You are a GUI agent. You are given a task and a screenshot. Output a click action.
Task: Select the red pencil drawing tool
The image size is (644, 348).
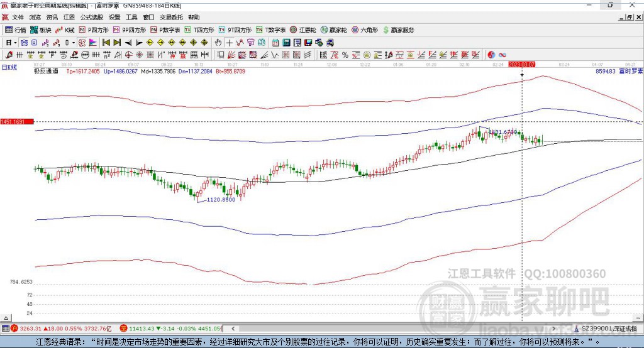tap(9, 55)
